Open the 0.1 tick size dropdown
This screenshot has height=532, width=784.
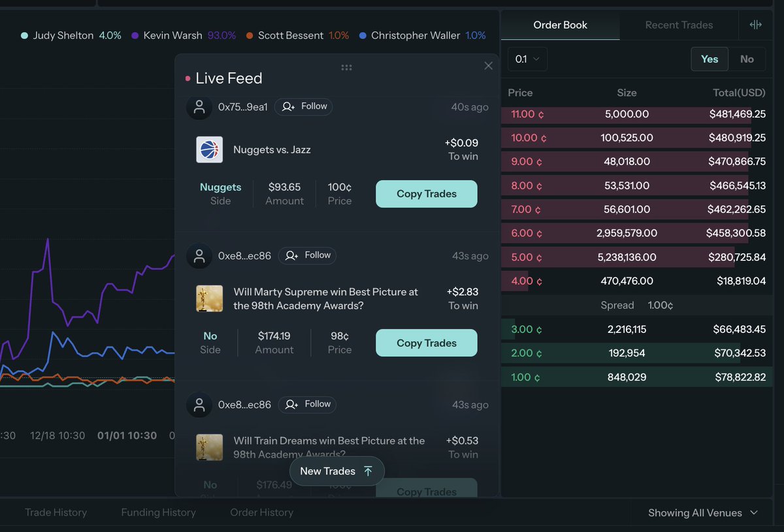527,58
